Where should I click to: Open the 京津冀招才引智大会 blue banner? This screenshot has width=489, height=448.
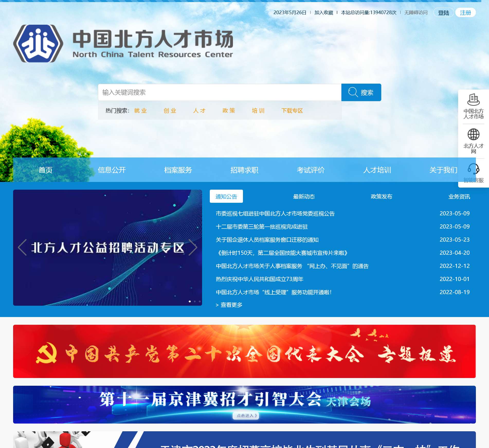coord(244,405)
